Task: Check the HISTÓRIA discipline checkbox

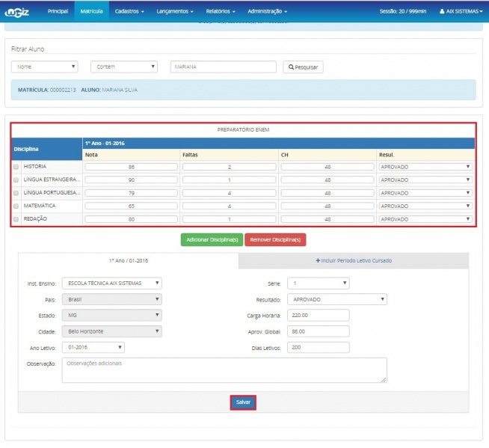Action: click(x=16, y=167)
